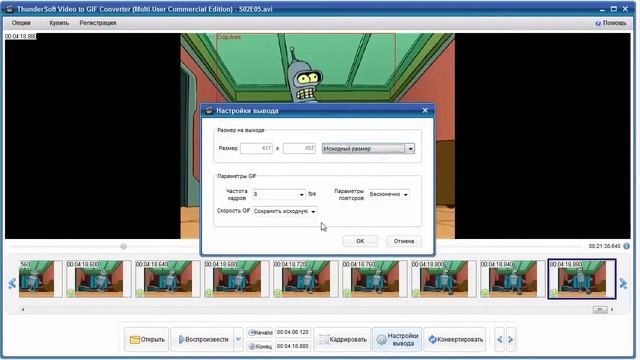Toggle the green mark on frame 00:04:18.720
640x360 pixels.
click(x=278, y=293)
